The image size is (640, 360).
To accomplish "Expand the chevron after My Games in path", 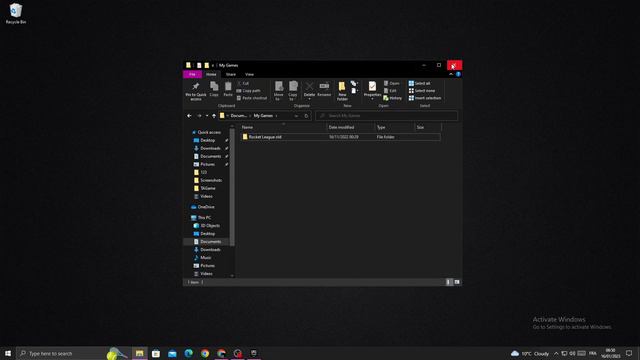I will 276,116.
